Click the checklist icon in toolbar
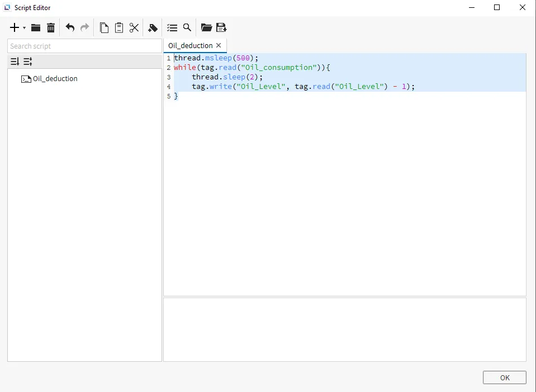 [172, 27]
